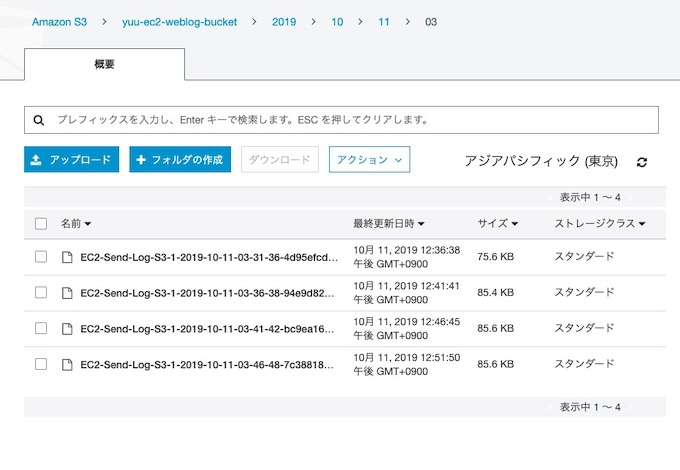Click file icon of 94e9d82 log object
The width and height of the screenshot is (680, 470).
pyautogui.click(x=67, y=293)
